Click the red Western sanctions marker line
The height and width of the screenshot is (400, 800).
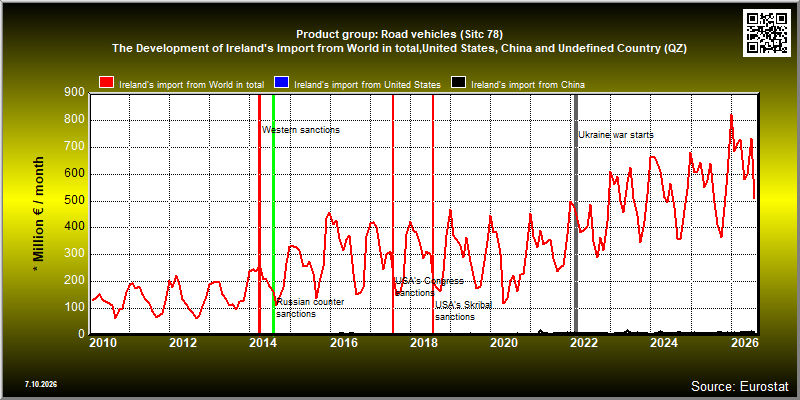[259, 214]
